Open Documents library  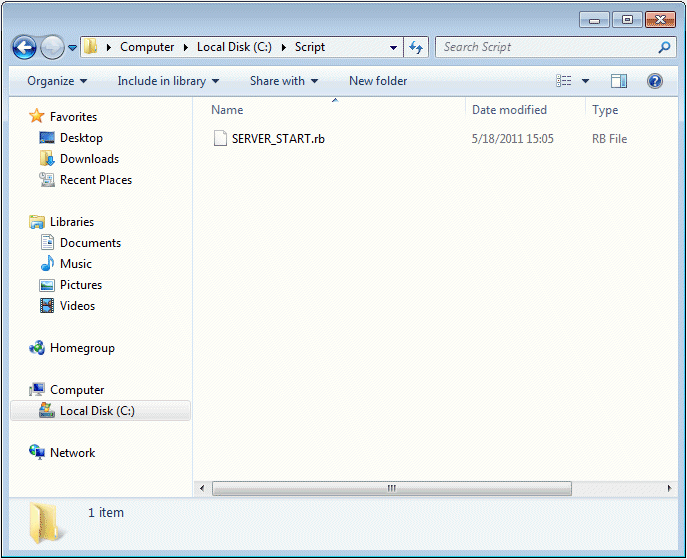coord(90,243)
